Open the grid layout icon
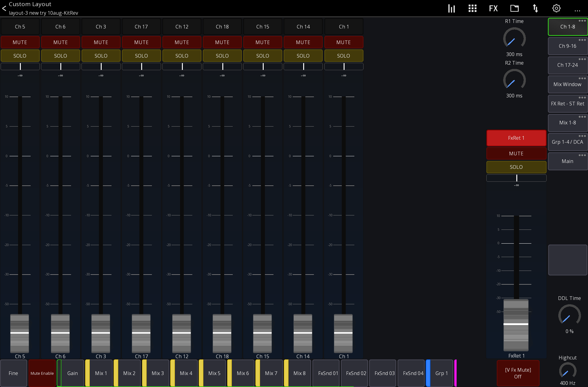The image size is (588, 387). (x=473, y=8)
